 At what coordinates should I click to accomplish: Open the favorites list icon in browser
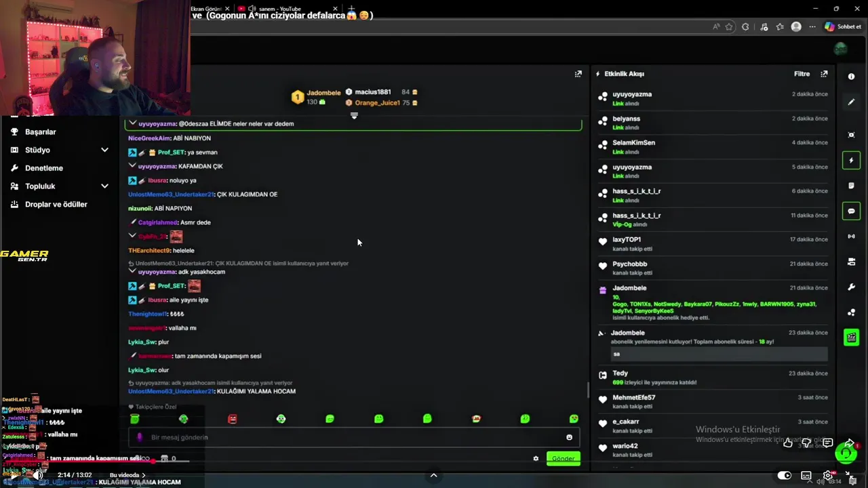(781, 27)
